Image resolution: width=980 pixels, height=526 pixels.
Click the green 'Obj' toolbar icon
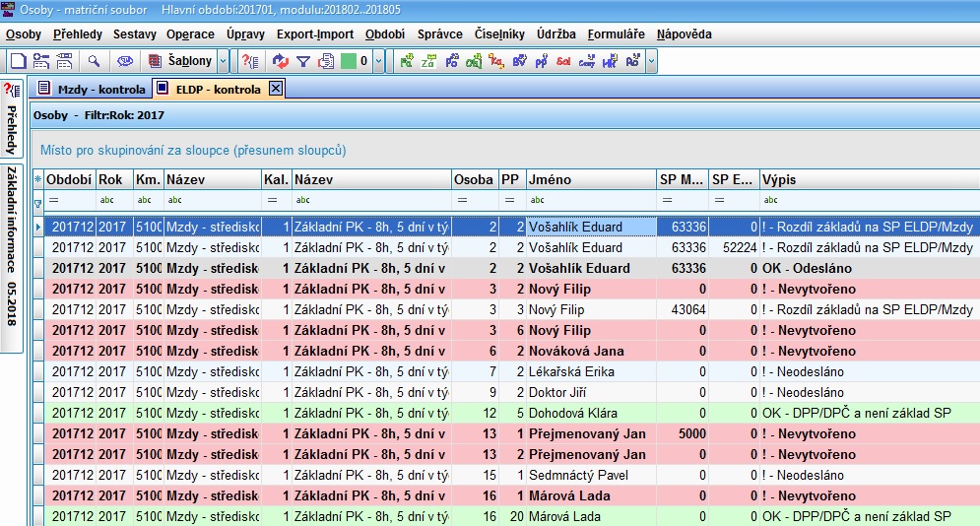point(474,61)
